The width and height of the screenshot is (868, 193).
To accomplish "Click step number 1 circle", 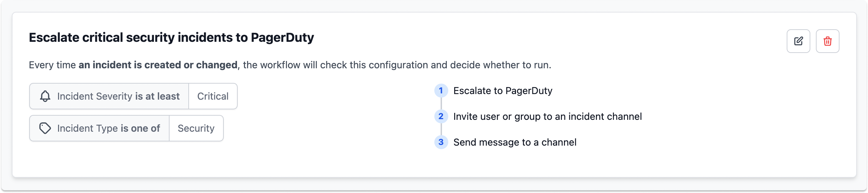I will (441, 91).
